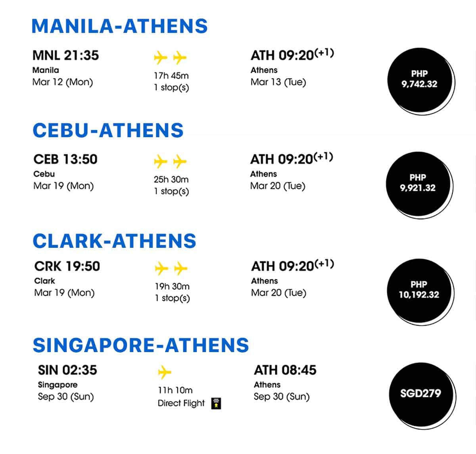
Task: Click the CEB 13:50 departure time
Action: point(65,159)
